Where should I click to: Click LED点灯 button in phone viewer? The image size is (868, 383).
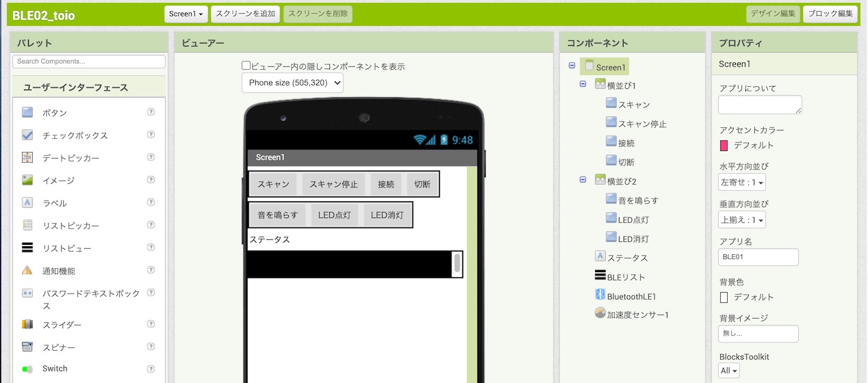point(334,214)
